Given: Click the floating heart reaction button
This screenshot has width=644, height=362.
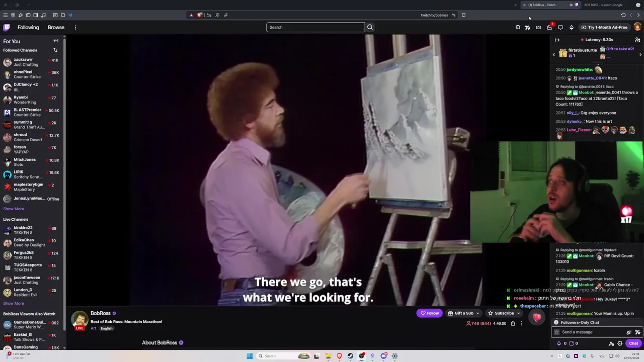Looking at the screenshot, I should (x=537, y=317).
